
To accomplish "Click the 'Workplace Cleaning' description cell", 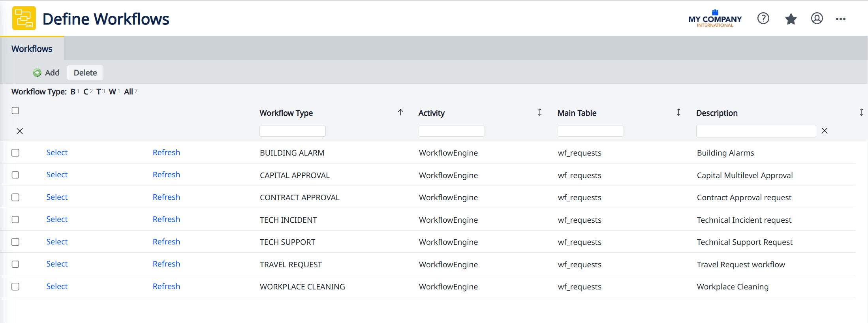I will pyautogui.click(x=733, y=287).
